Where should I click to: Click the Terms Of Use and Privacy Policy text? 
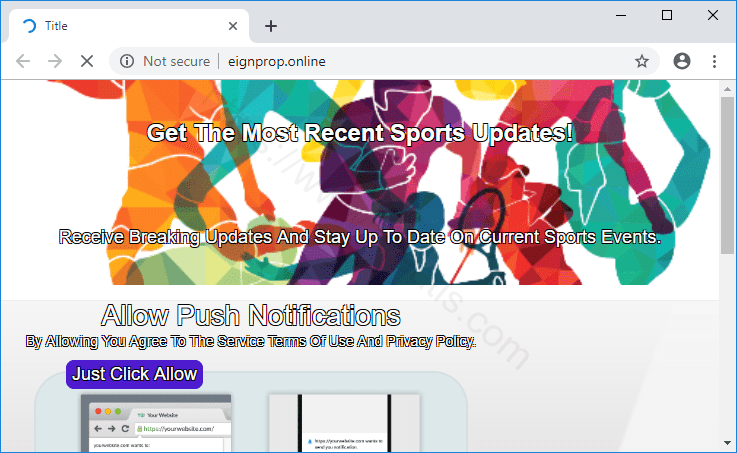click(250, 342)
